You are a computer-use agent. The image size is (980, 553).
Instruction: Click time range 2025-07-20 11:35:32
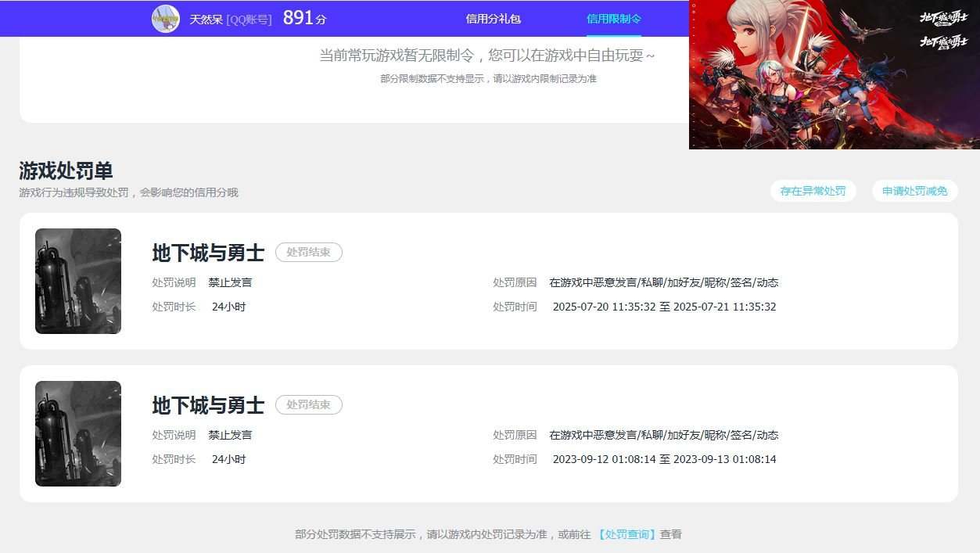[x=664, y=307]
